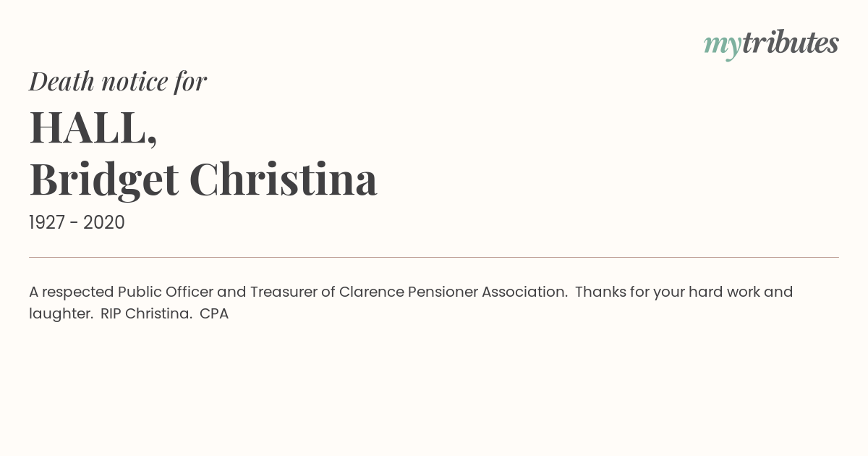Click the green "my" part of the logo

pos(723,46)
